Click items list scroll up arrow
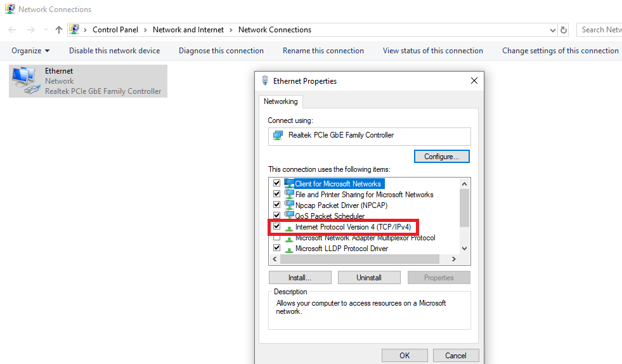 pos(465,184)
